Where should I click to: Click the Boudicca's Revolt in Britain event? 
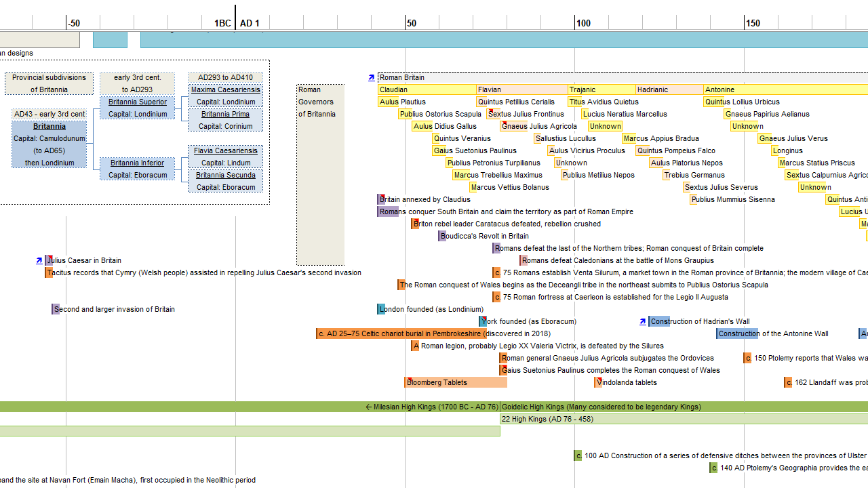pos(486,236)
